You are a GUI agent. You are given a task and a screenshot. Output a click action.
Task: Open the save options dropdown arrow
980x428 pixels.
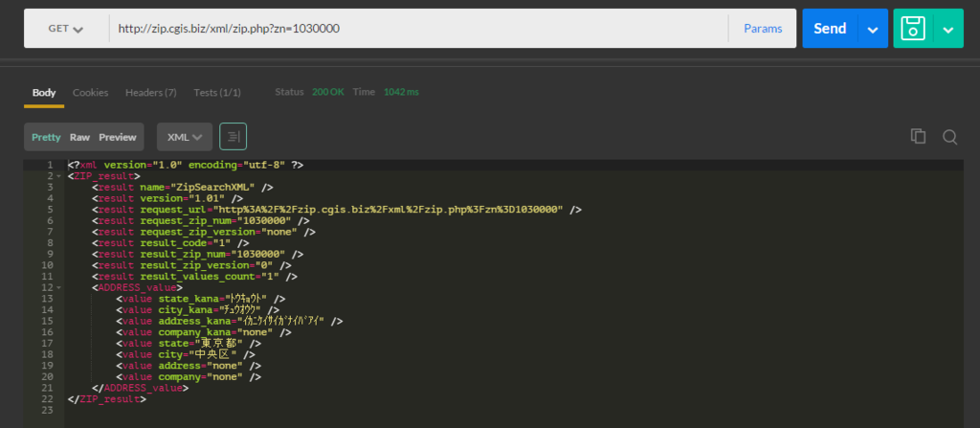pos(948,29)
